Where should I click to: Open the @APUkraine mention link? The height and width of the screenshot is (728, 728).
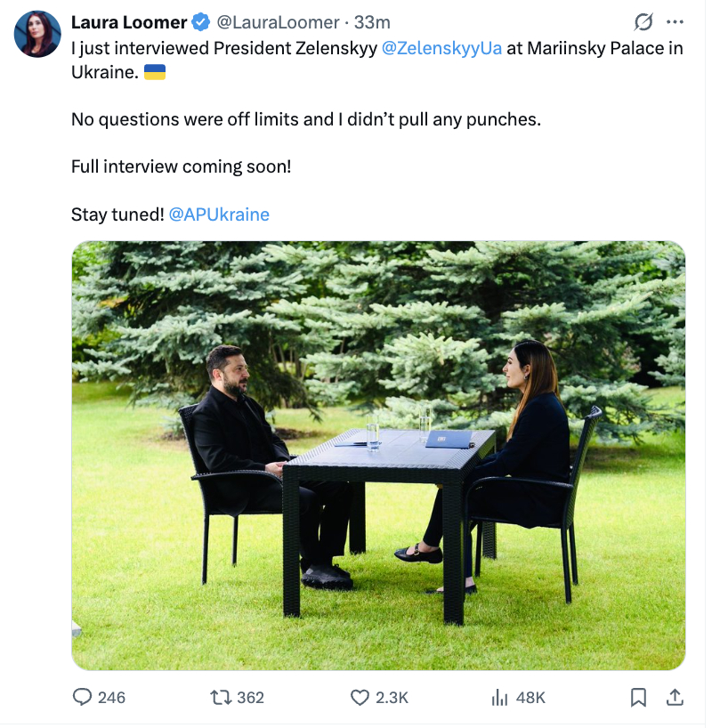(219, 214)
